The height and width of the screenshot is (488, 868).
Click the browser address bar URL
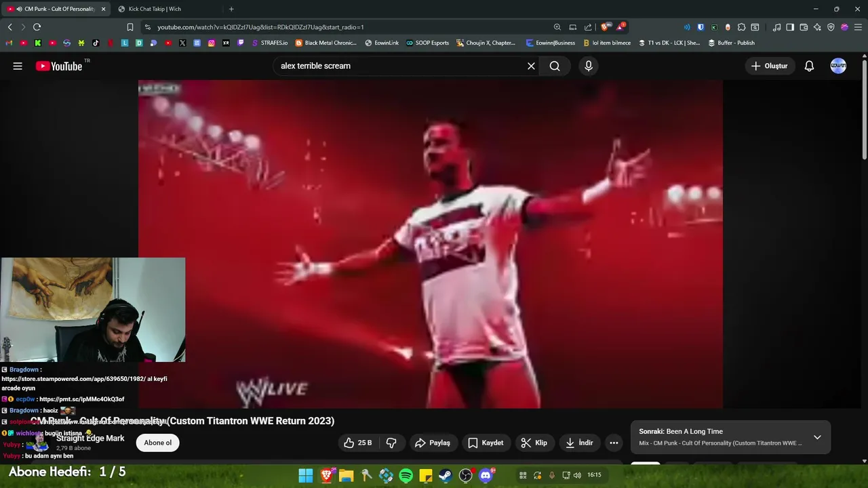(x=260, y=27)
